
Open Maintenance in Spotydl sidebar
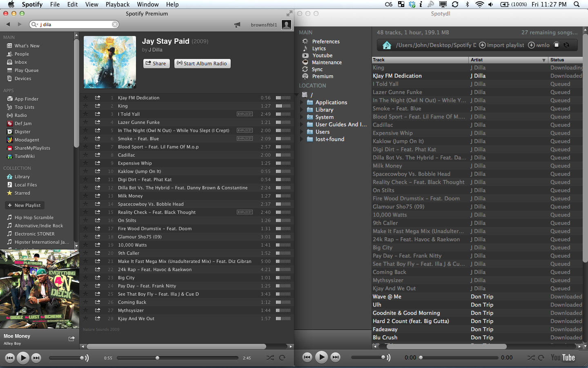coord(327,62)
